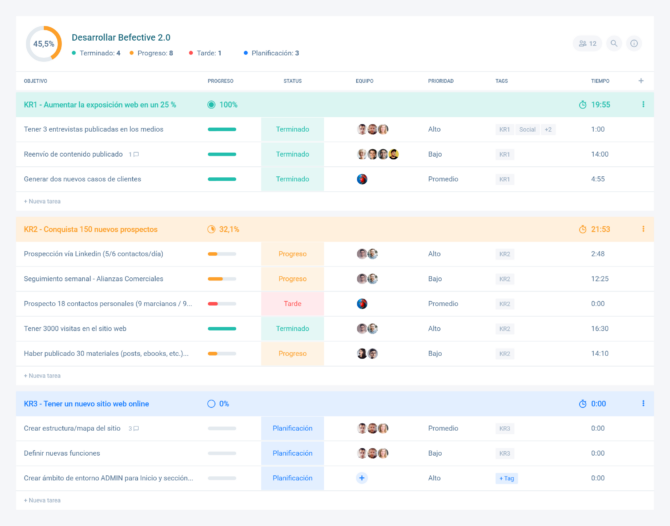Open the three-dot menu for KR1 section
670x526 pixels.
(x=643, y=104)
